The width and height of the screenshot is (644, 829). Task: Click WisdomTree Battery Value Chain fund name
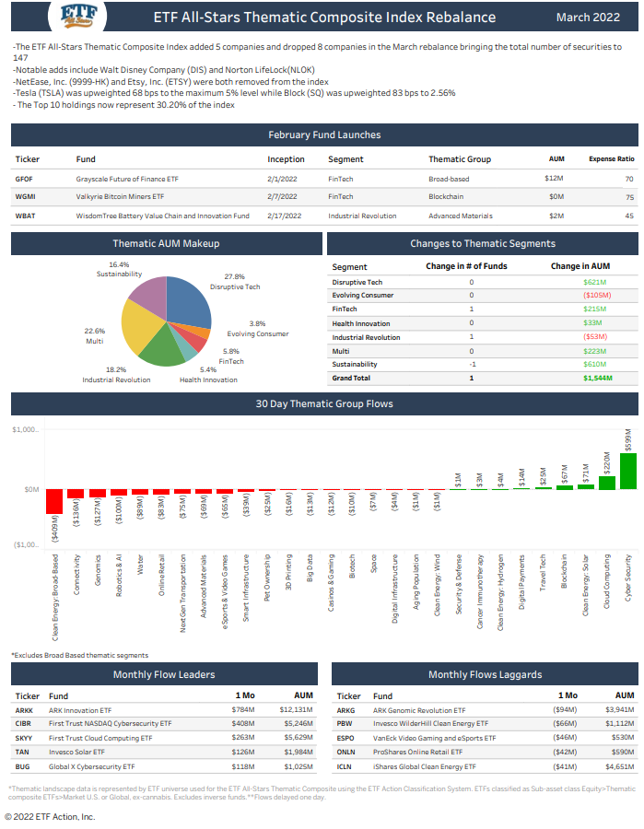click(x=162, y=216)
